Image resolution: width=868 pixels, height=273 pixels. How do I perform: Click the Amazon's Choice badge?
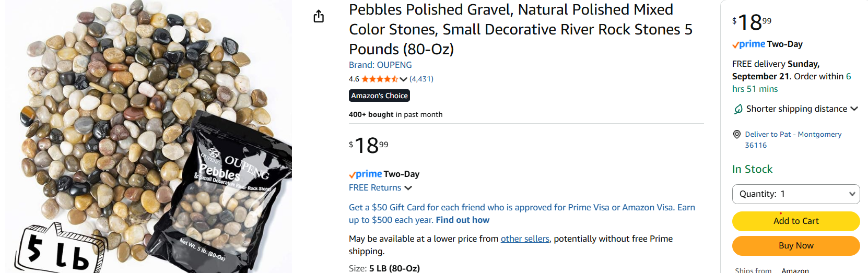(379, 96)
